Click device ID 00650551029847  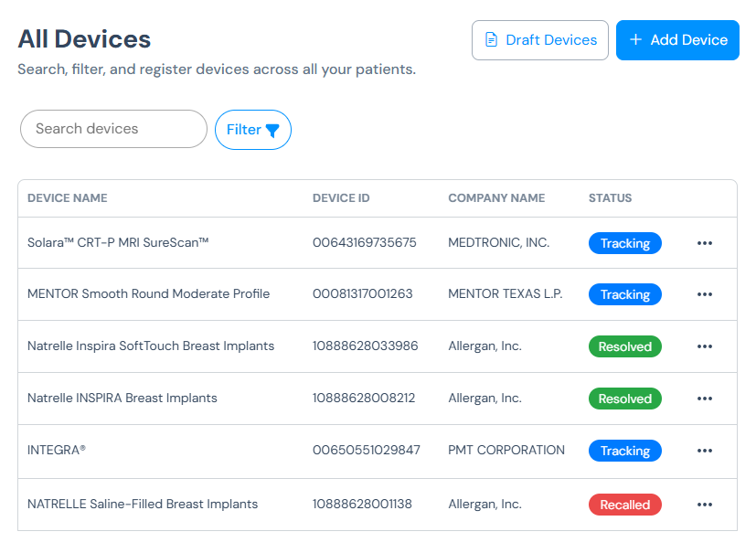367,450
